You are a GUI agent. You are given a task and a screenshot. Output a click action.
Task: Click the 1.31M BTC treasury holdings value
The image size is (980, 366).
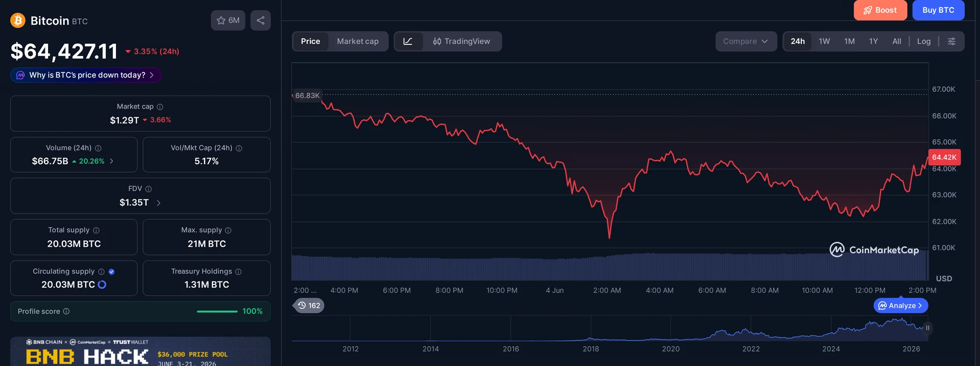pyautogui.click(x=207, y=284)
